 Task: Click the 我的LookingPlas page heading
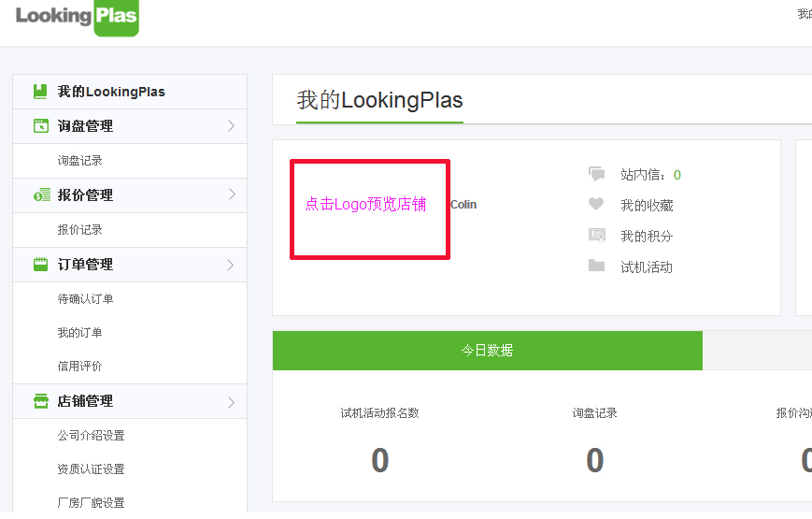pyautogui.click(x=379, y=100)
